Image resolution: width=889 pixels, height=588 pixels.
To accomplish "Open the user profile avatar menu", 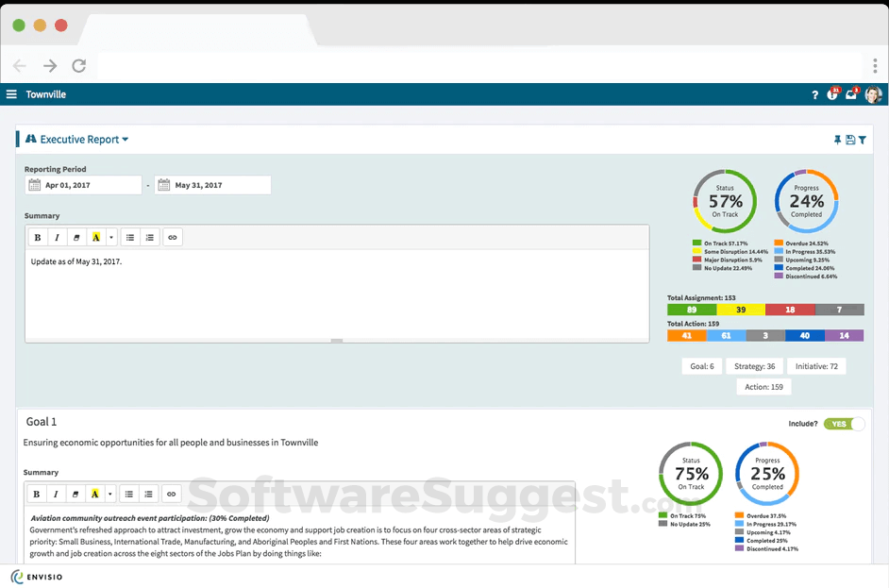I will coord(873,94).
